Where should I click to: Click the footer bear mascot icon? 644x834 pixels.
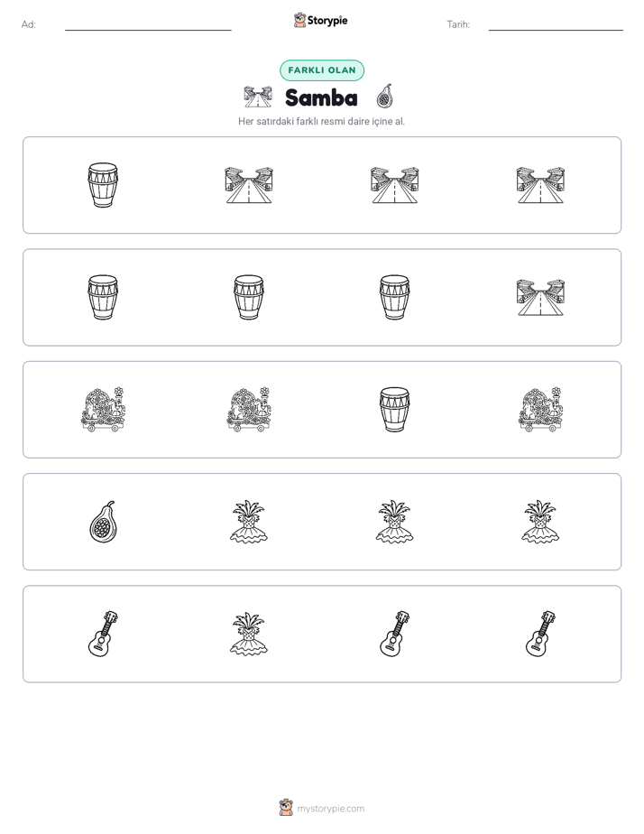pyautogui.click(x=286, y=808)
